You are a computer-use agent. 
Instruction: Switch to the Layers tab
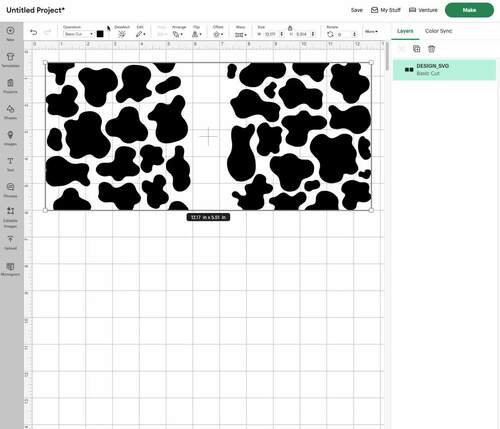click(405, 31)
